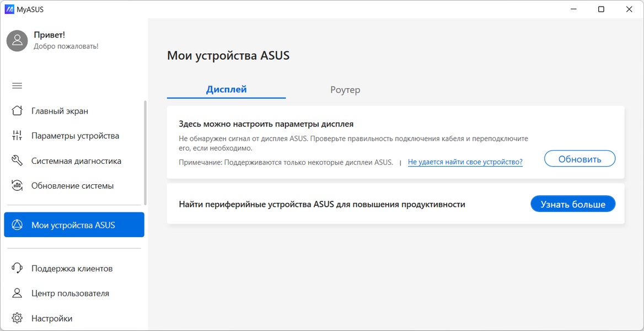Click the update icon for Обновление системы
The image size is (644, 331).
coord(17,186)
